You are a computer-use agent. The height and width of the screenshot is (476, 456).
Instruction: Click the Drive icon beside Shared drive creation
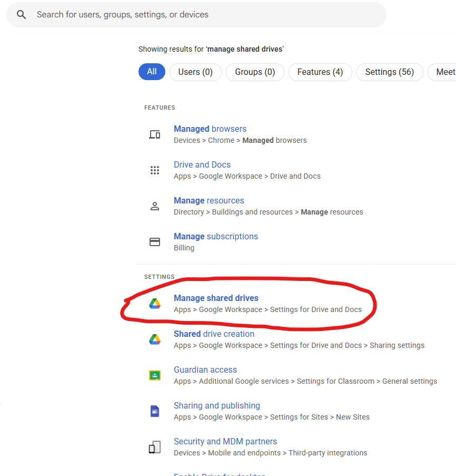[x=155, y=339]
